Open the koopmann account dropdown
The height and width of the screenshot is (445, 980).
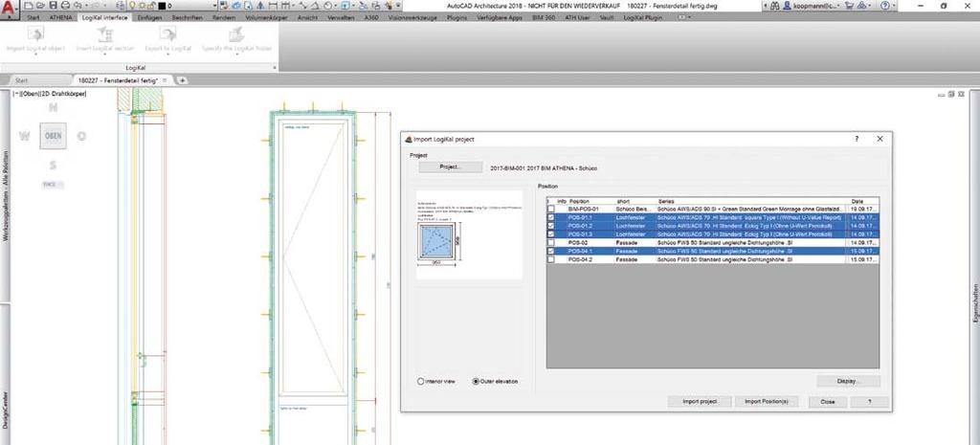pyautogui.click(x=837, y=5)
